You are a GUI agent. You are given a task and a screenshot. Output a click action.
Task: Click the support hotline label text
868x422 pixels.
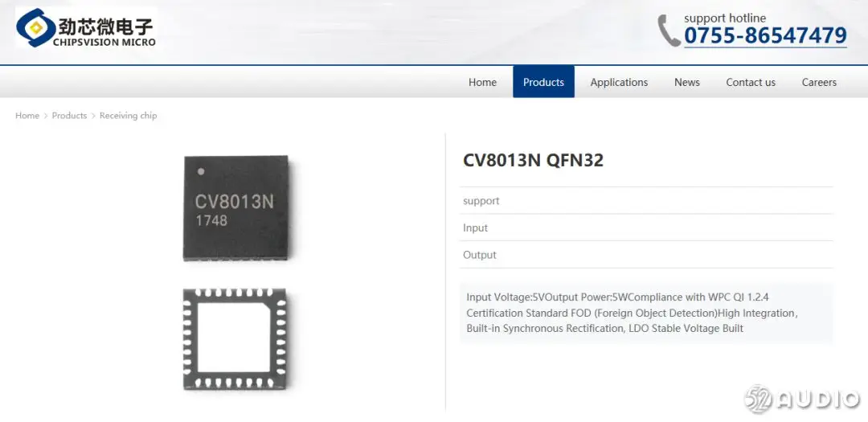pyautogui.click(x=725, y=18)
